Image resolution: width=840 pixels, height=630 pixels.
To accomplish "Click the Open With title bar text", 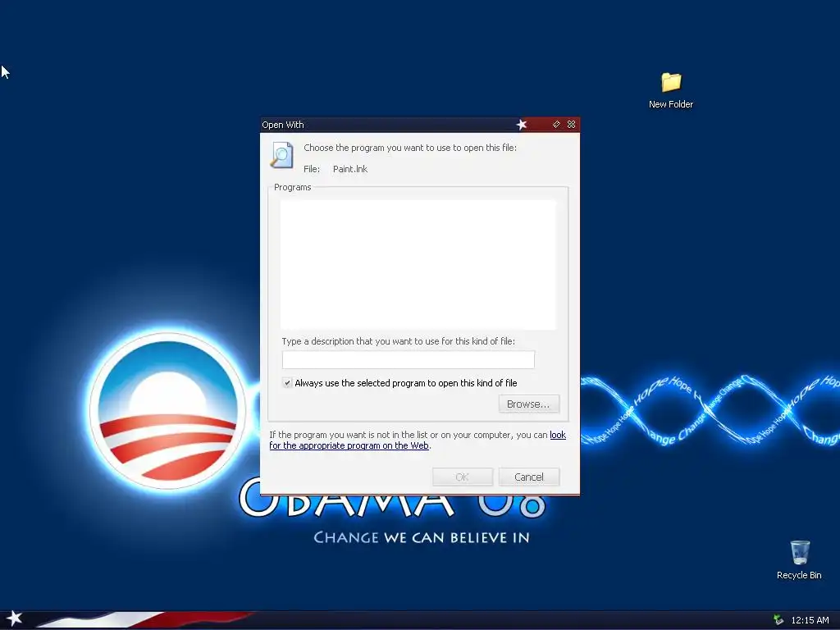I will (x=283, y=125).
